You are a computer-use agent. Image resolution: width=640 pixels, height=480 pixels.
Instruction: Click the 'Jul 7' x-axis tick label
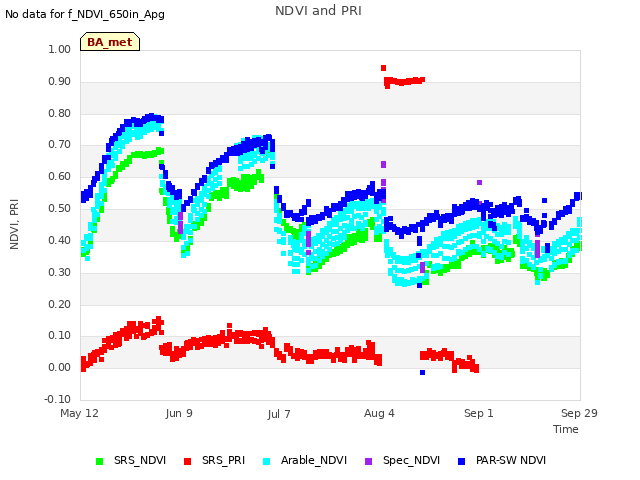[279, 414]
